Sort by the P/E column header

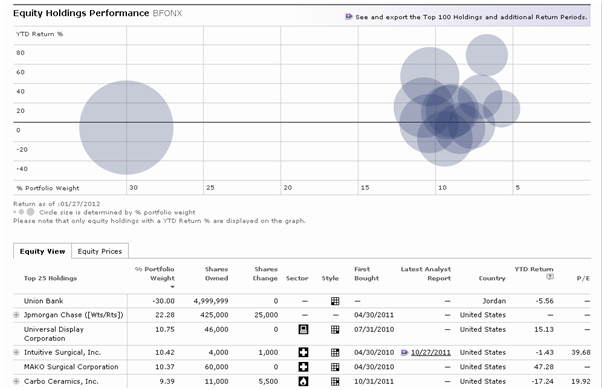(x=583, y=278)
